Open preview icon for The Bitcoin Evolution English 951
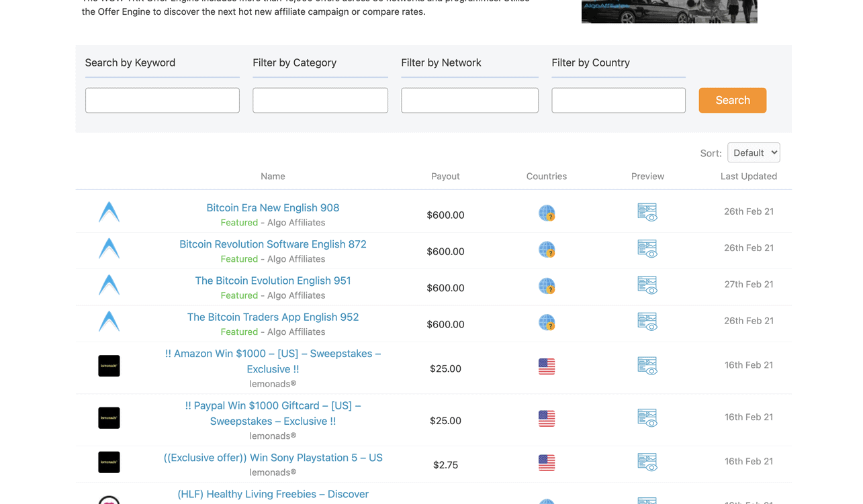This screenshot has width=863, height=504. [647, 285]
